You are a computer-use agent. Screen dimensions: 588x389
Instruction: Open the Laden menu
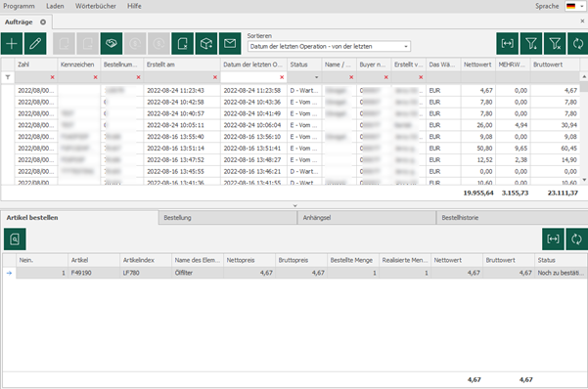[x=55, y=6]
